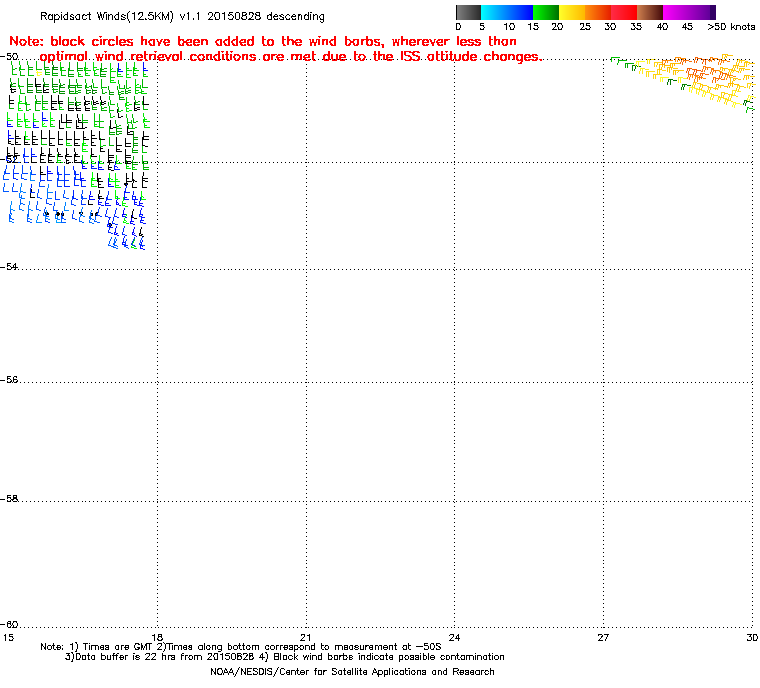Screen dimensions: 760x688
Task: Click the latitude axis label '-58'
Action: click(x=9, y=499)
